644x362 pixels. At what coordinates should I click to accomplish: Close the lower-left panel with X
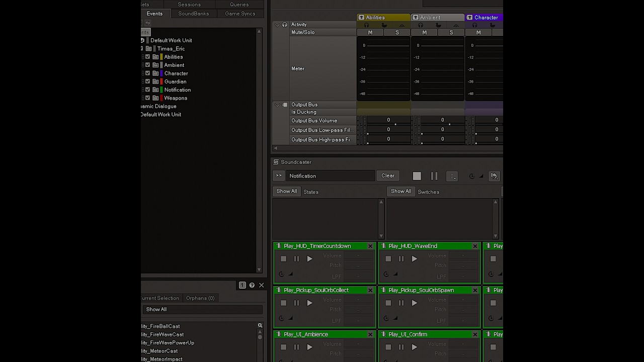[x=261, y=285]
